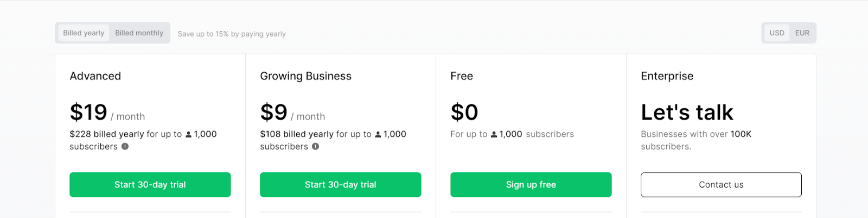
Task: Switch currency to EUR
Action: coord(802,33)
